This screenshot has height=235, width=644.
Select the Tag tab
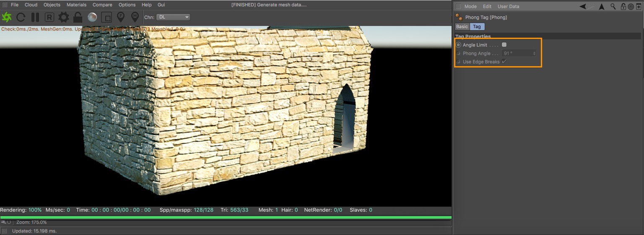[x=477, y=26]
